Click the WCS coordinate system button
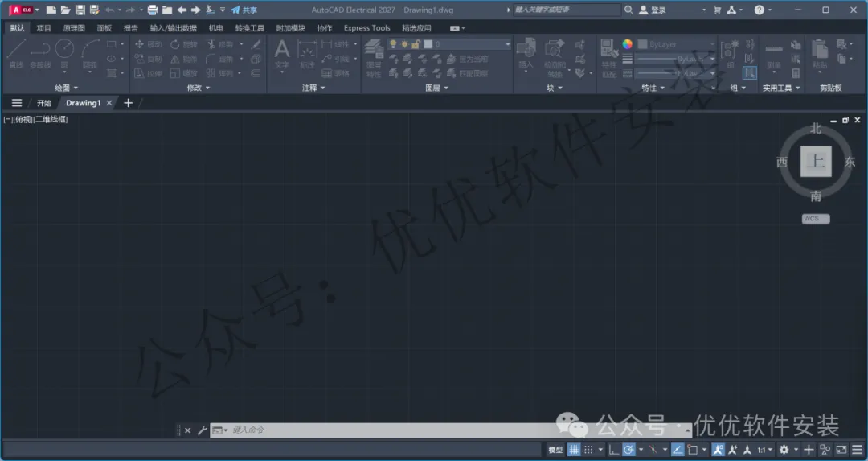Viewport: 868px width, 461px height. coord(816,219)
